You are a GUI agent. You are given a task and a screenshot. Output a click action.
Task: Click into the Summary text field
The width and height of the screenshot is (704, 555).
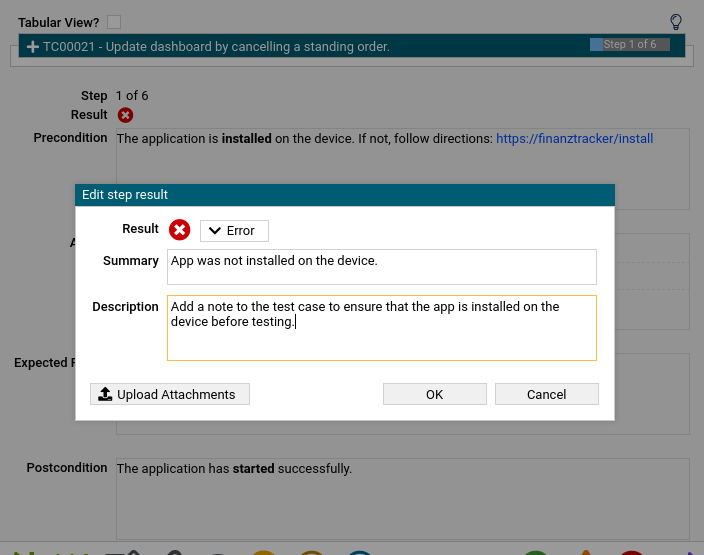(382, 267)
